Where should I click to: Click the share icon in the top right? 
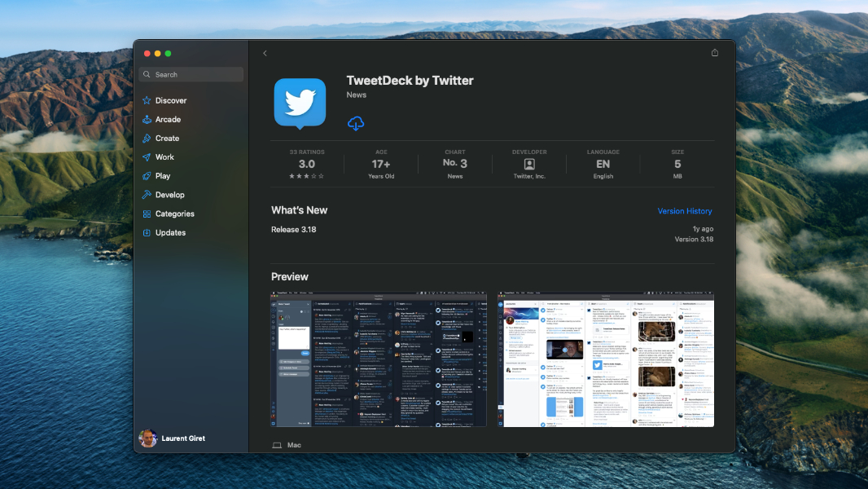[715, 53]
